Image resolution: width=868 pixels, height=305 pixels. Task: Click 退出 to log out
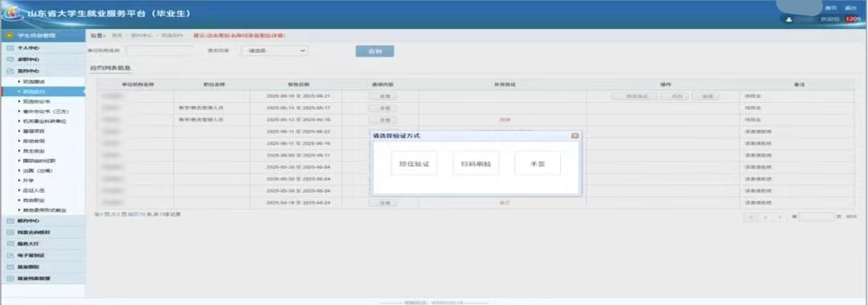click(850, 8)
